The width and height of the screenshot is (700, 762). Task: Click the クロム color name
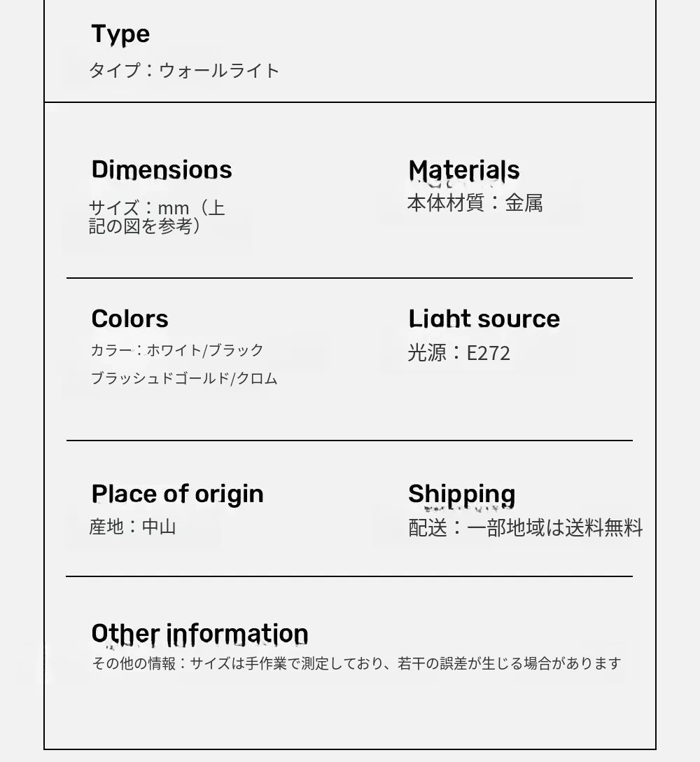coord(257,379)
